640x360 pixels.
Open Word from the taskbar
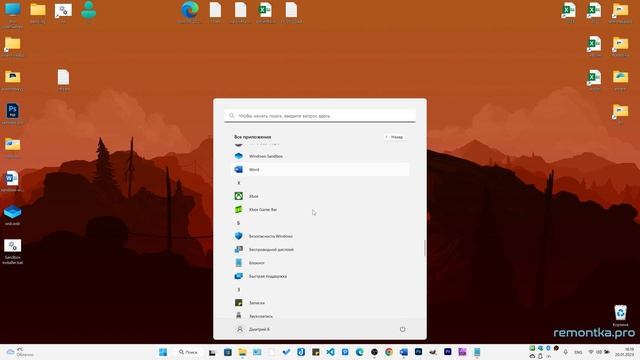[x=404, y=352]
